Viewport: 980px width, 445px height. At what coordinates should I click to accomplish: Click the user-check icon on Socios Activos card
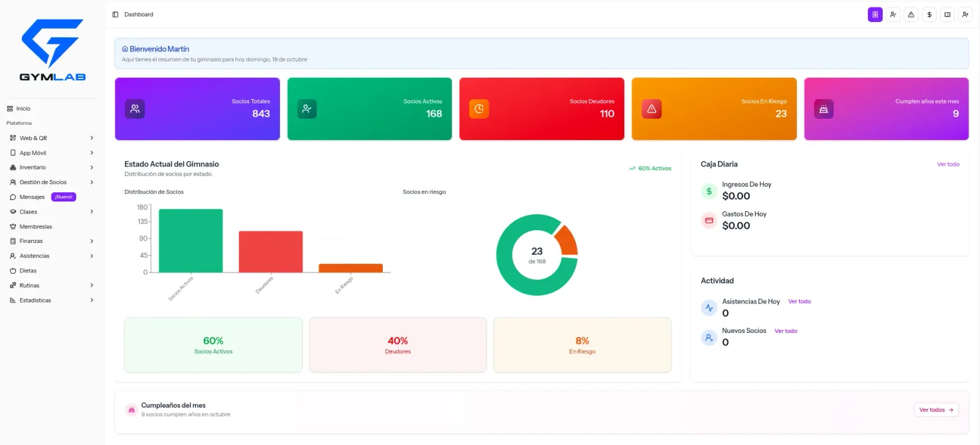click(x=307, y=109)
